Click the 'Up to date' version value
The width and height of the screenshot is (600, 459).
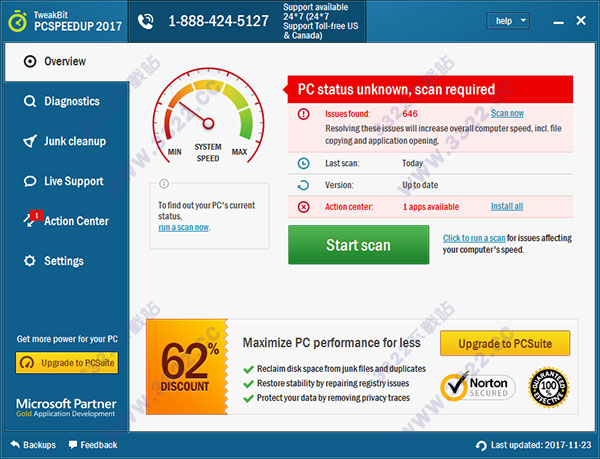pos(420,185)
